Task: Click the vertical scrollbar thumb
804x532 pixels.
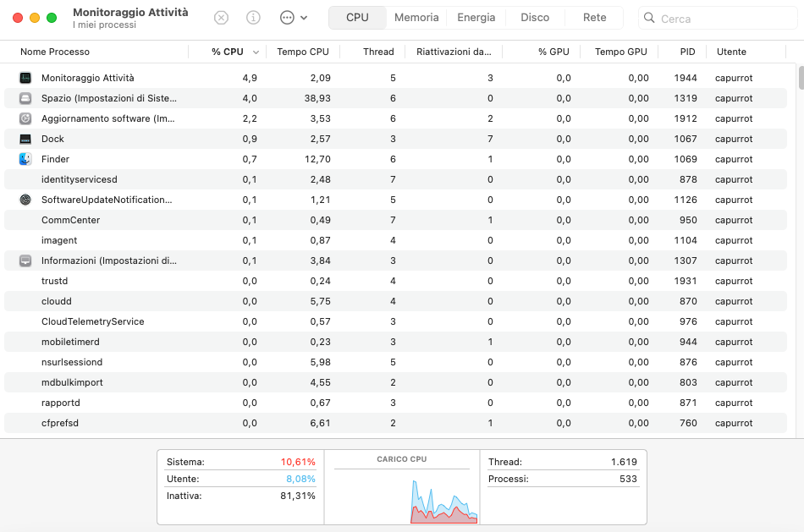Action: tap(801, 78)
